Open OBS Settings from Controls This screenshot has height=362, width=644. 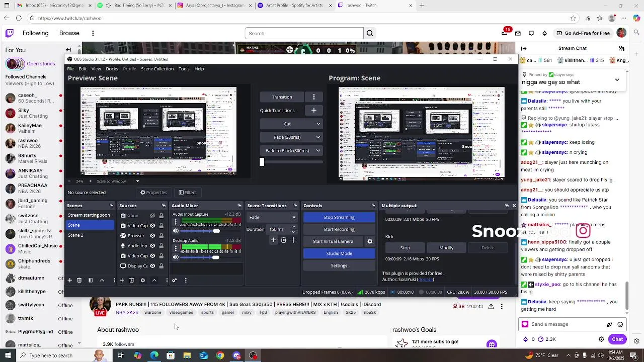[x=339, y=265]
